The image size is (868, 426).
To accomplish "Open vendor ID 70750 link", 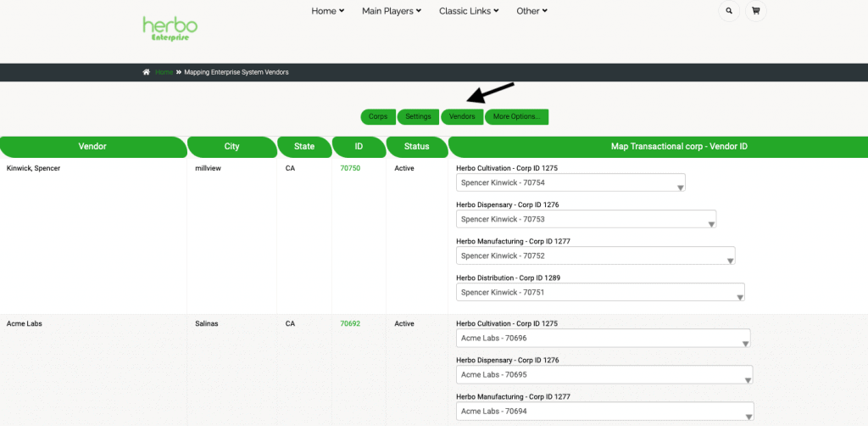I will (x=350, y=168).
